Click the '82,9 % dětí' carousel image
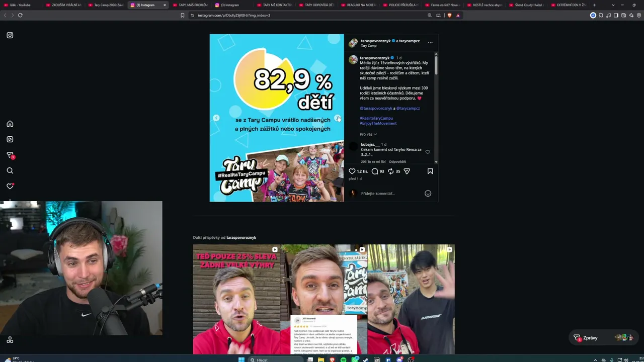Viewport: 644px width, 362px height. click(x=277, y=118)
